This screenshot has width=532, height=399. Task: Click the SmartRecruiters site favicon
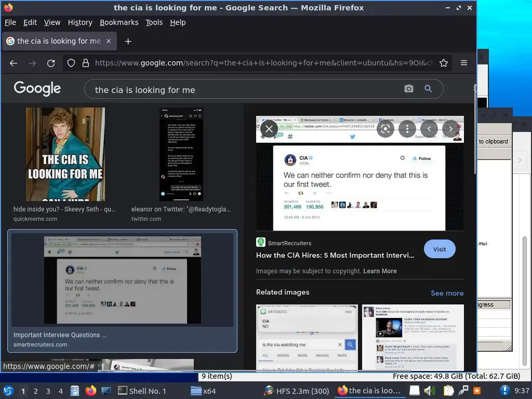click(261, 242)
